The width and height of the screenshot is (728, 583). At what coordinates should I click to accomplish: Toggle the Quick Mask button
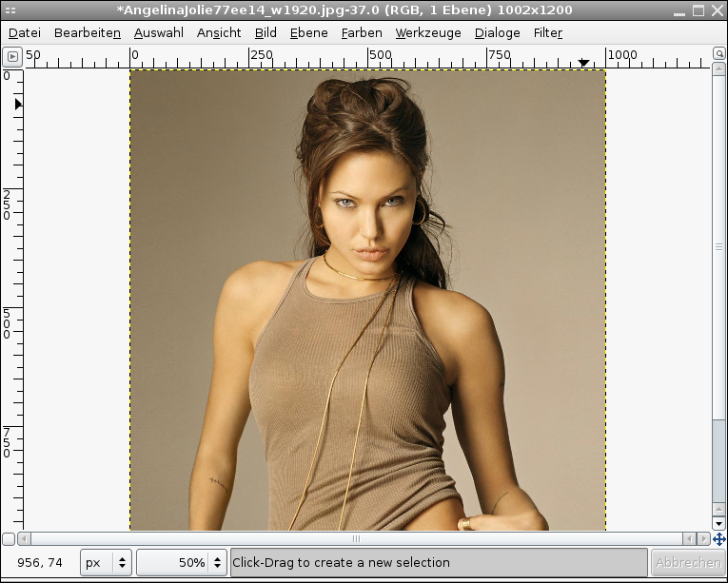coord(9,539)
